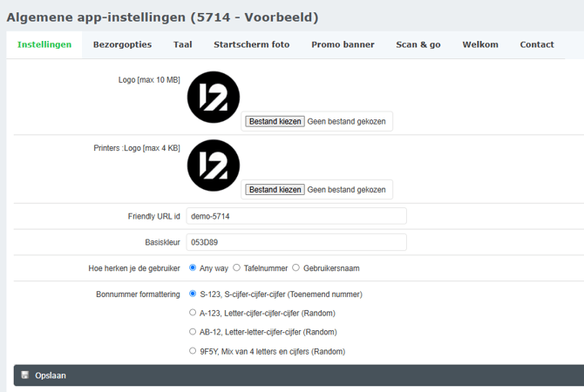
Task: Choose AB-12 letter-letter-digit format
Action: (193, 332)
